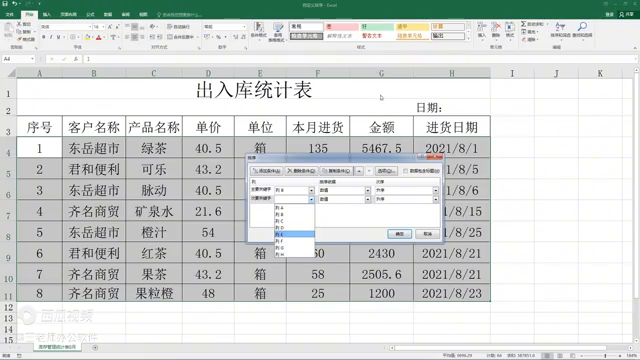This screenshot has width=640, height=360.
Task: Toggle Underline formatting
Action: coord(58,37)
